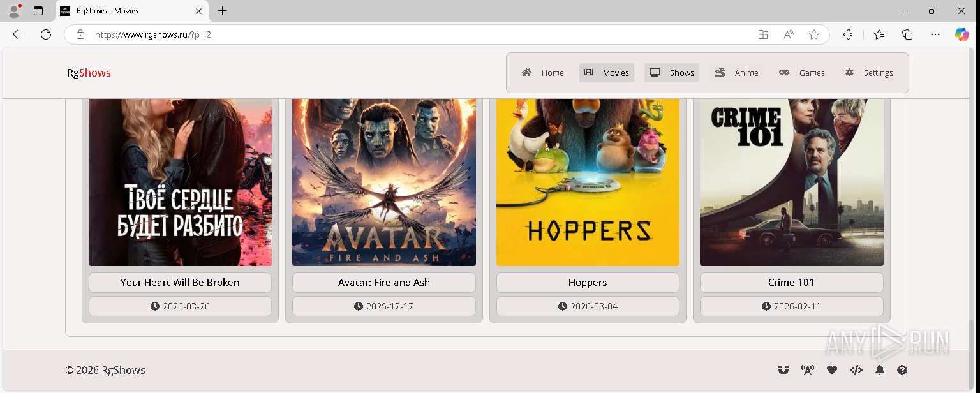Open the code brackets icon in footer

[856, 370]
